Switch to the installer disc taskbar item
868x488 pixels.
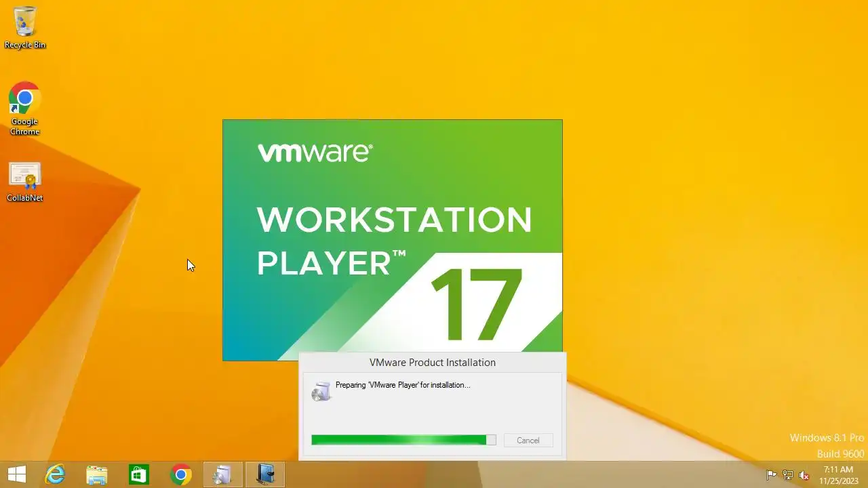pyautogui.click(x=223, y=475)
